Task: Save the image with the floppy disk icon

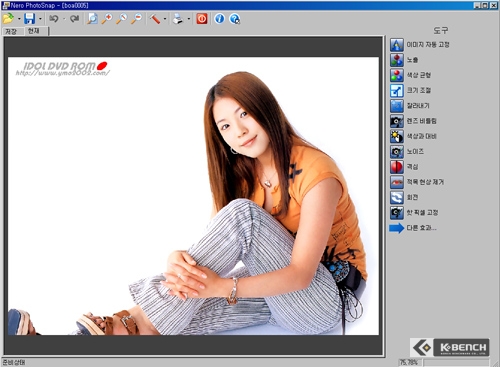Action: [x=29, y=19]
